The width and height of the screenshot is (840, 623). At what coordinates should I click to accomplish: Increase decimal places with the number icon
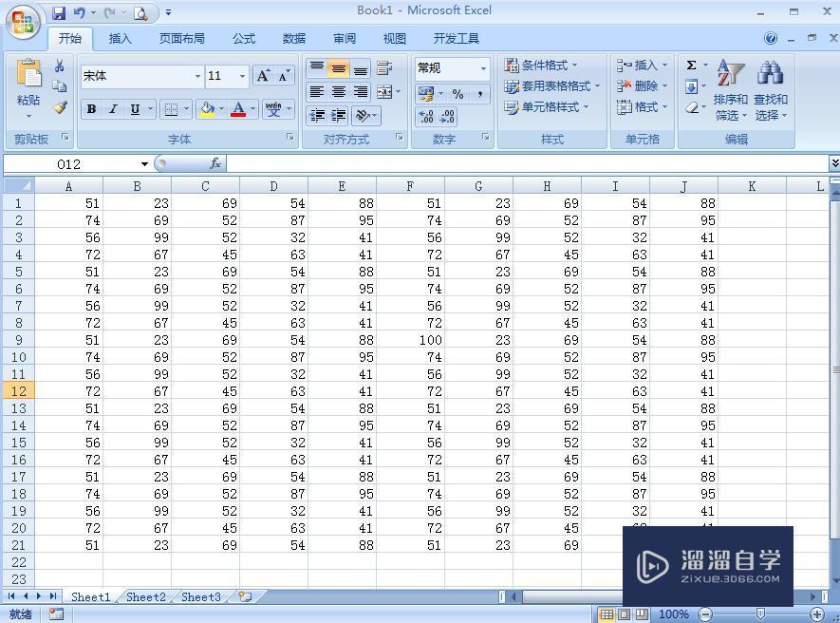[x=427, y=116]
